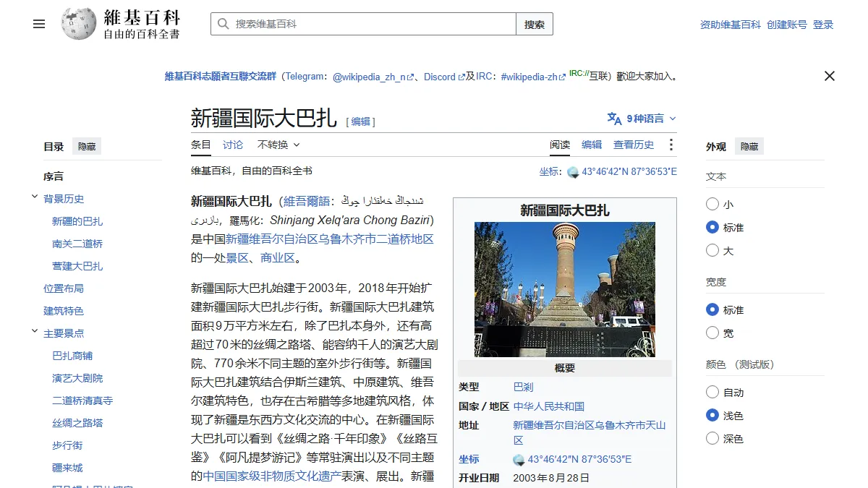This screenshot has height=488, width=868.
Task: Click the 搜索 search button
Action: [x=535, y=24]
